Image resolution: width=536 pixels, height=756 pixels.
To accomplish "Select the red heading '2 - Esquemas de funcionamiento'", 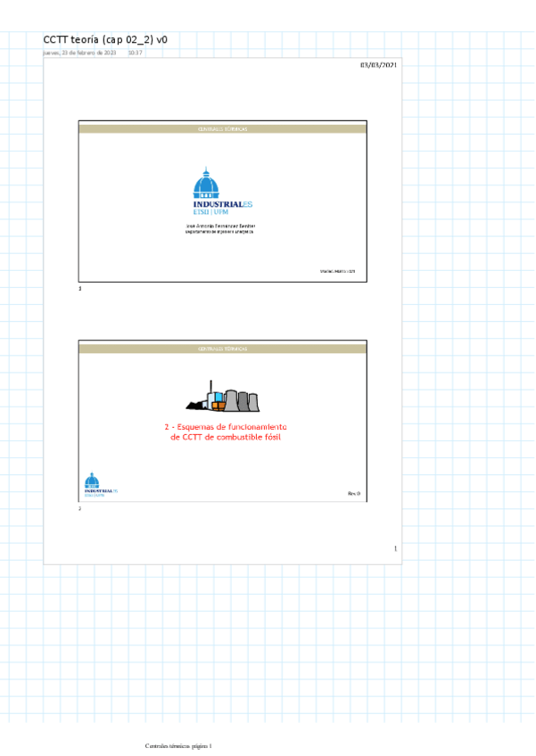I will tap(226, 427).
